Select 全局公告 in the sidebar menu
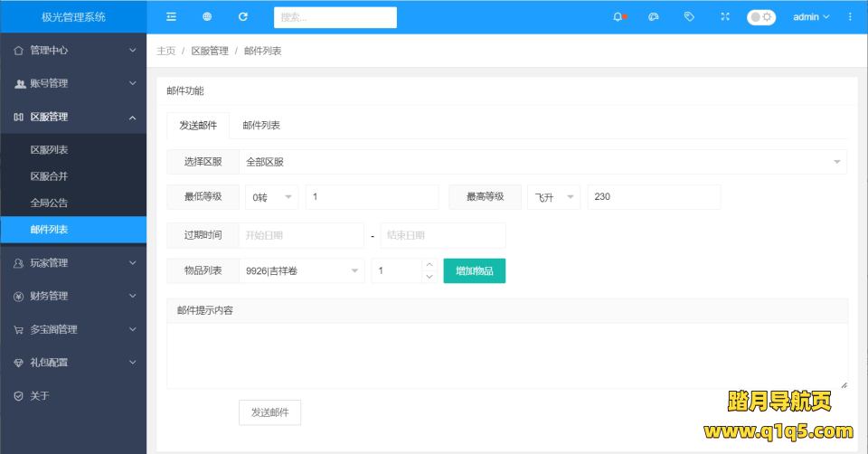Screen dimensions: 868x454 (49, 203)
